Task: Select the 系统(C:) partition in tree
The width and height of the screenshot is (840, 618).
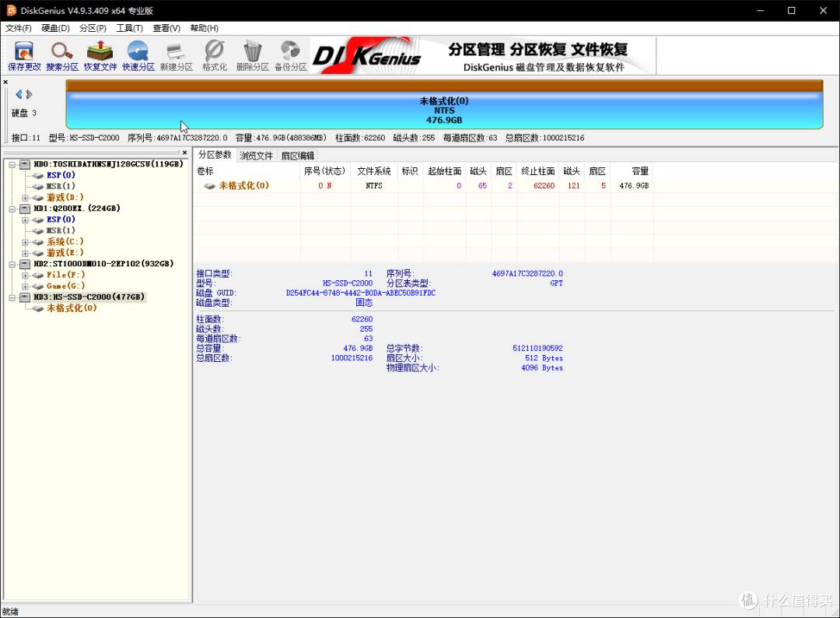Action: click(65, 242)
